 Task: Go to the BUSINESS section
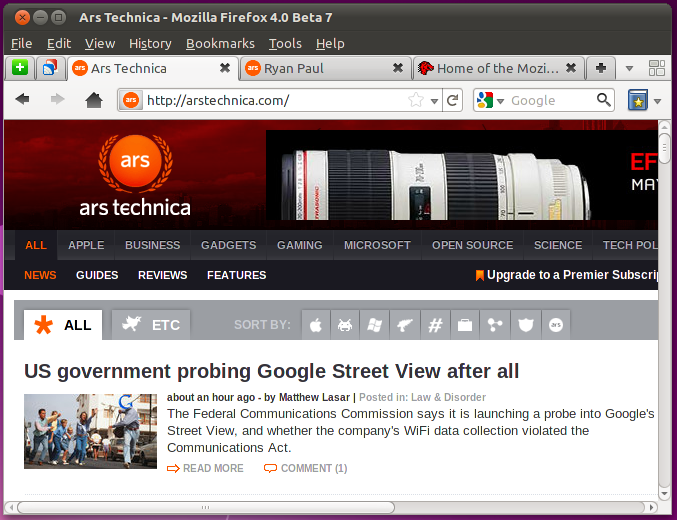coord(152,245)
